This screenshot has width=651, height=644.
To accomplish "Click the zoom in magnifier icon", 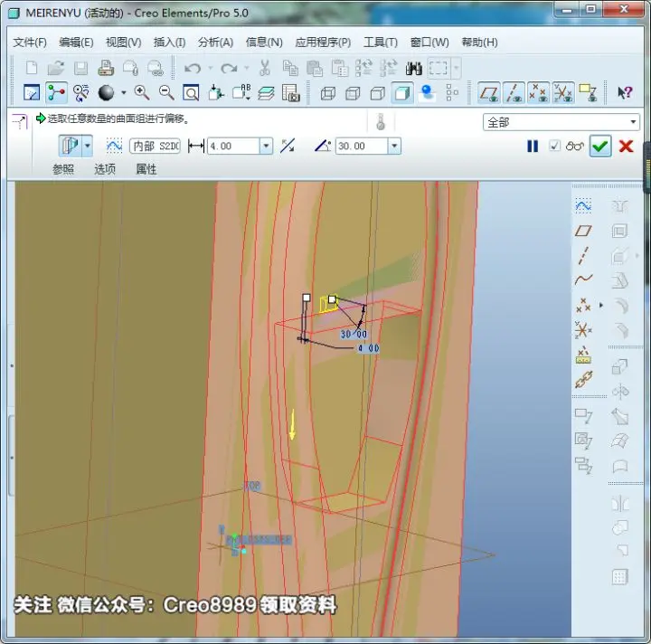I will (x=142, y=92).
